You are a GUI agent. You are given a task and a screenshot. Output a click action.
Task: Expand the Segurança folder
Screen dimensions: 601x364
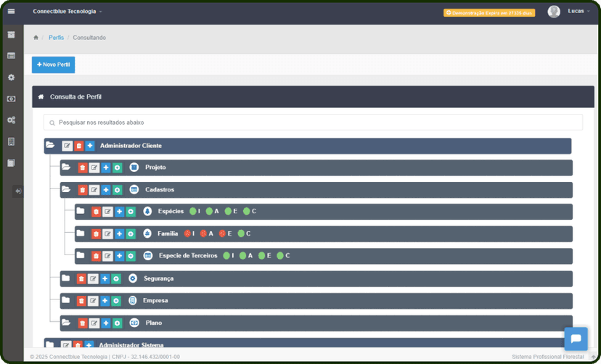pyautogui.click(x=66, y=278)
